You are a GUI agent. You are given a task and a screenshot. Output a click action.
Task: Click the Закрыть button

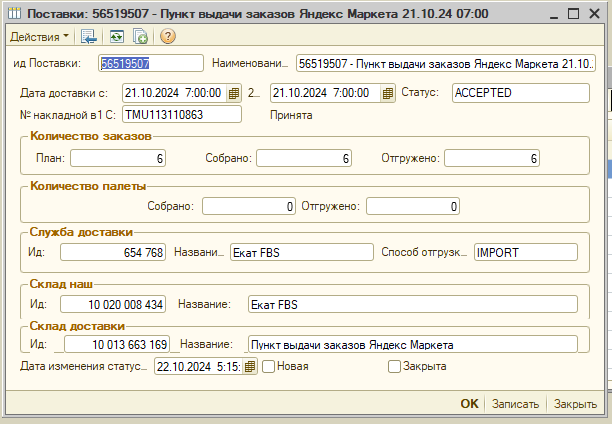pos(575,404)
